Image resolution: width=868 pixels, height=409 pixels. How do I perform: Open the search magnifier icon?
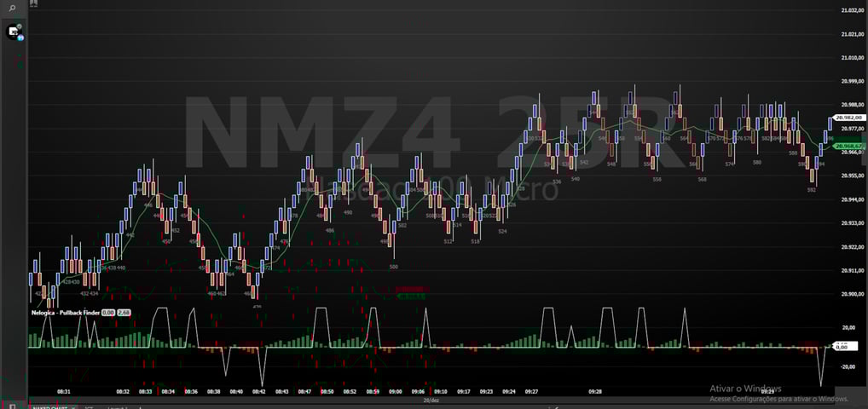(12, 8)
